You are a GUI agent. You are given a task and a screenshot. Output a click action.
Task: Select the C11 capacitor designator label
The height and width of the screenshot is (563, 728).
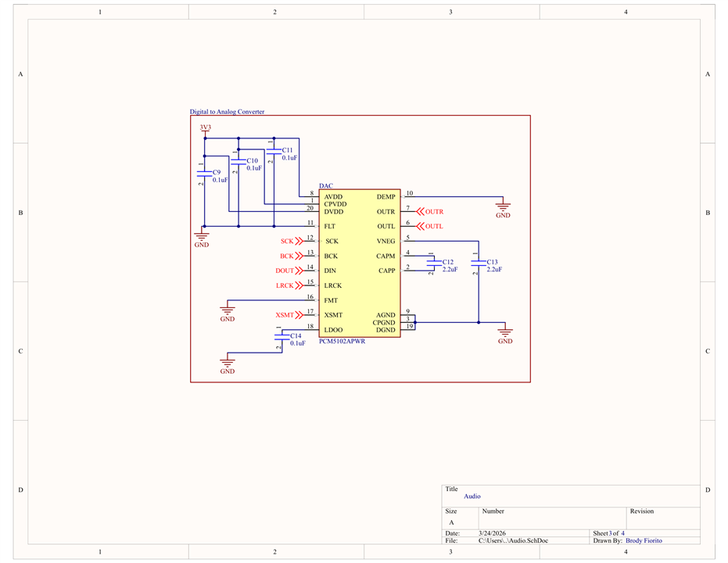[x=288, y=150]
